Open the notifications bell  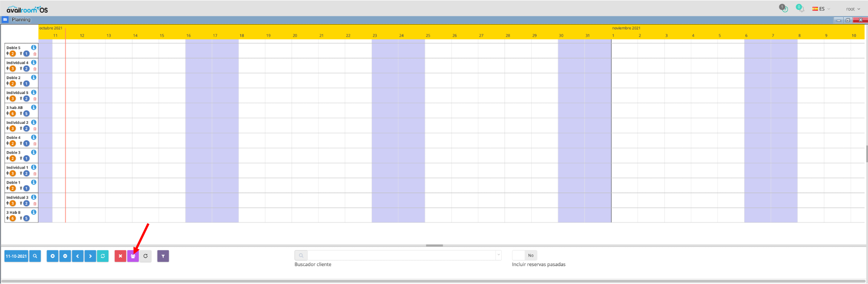click(800, 9)
